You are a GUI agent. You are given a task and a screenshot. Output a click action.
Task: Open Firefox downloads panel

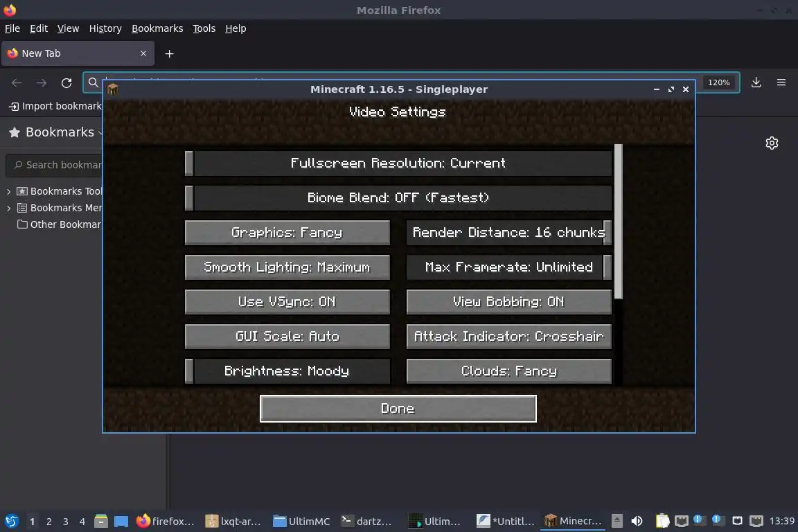(756, 82)
